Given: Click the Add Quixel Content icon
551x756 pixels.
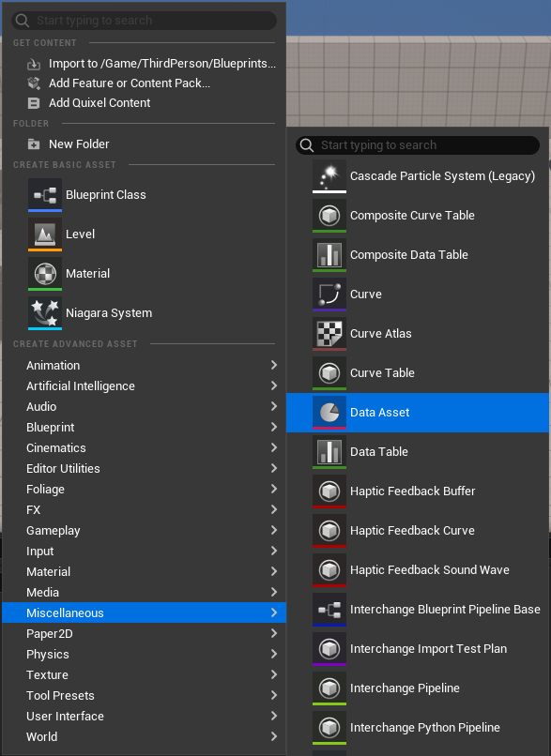Looking at the screenshot, I should (34, 103).
